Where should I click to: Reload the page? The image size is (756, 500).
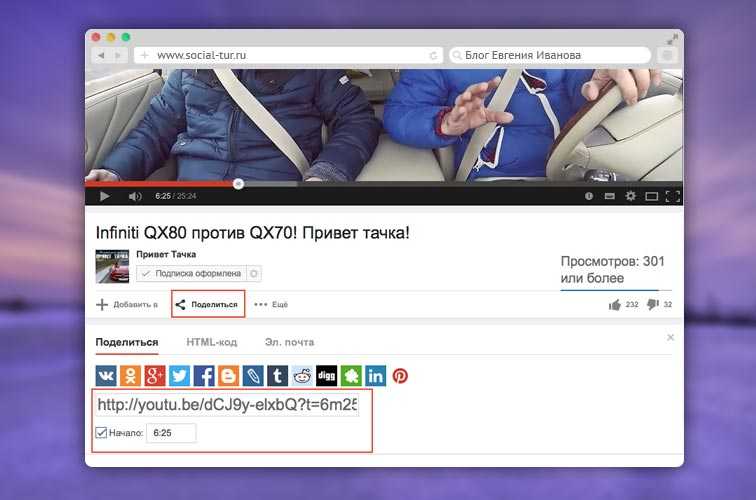coord(433,55)
